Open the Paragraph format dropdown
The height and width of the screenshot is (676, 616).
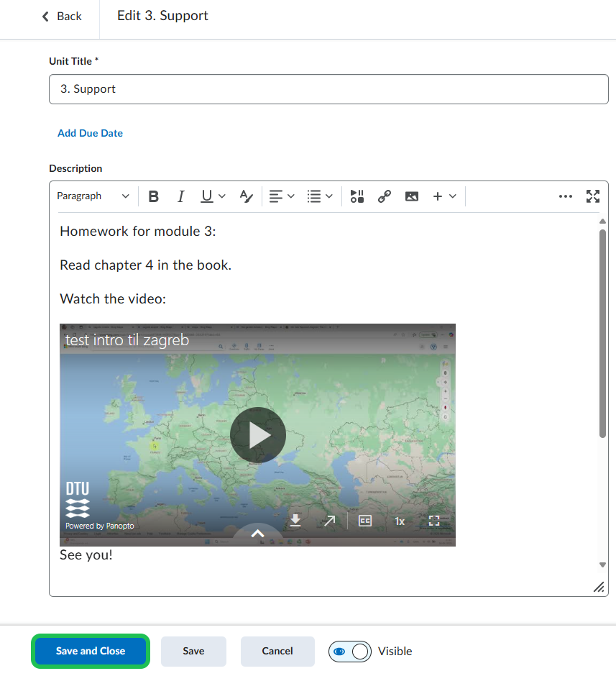(93, 196)
